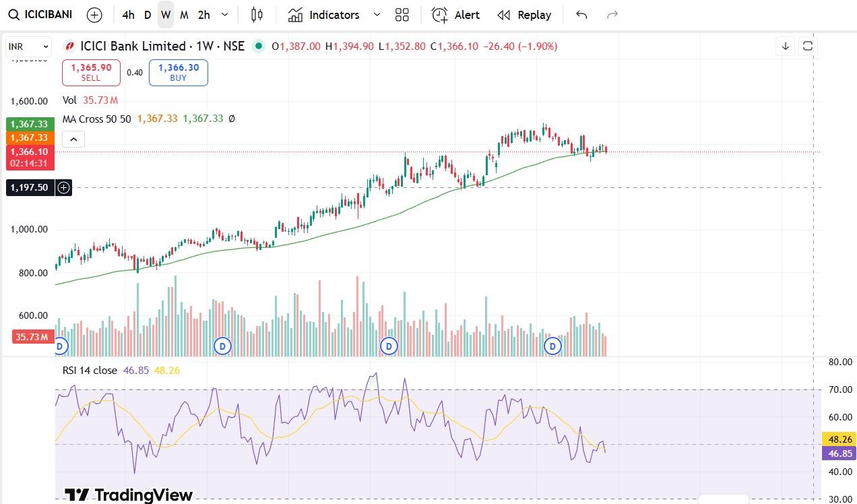
Task: Select the 2h timeframe
Action: (x=204, y=15)
